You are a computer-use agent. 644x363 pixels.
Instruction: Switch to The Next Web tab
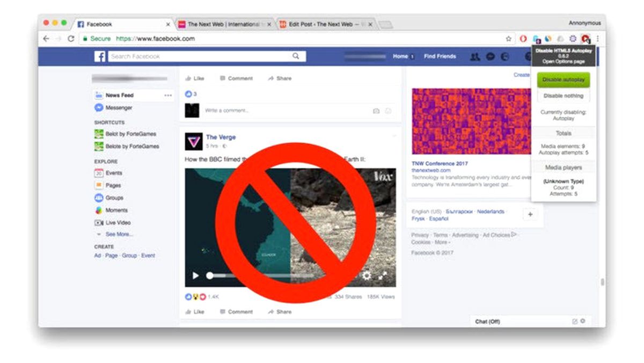(224, 25)
